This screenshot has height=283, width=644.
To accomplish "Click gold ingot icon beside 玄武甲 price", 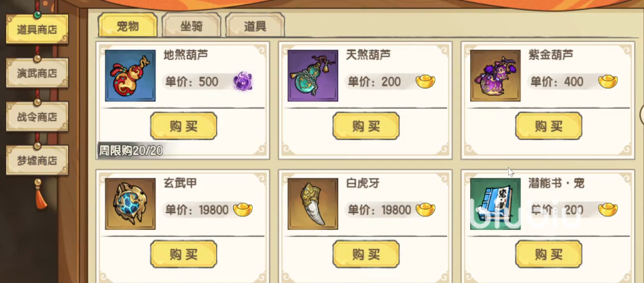I will (243, 210).
